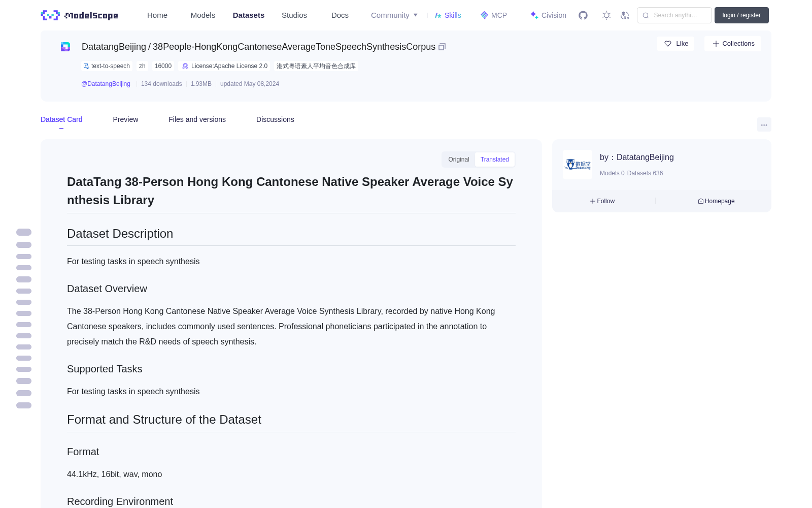Add dataset to Collections
This screenshot has width=812, height=508.
coord(733,44)
